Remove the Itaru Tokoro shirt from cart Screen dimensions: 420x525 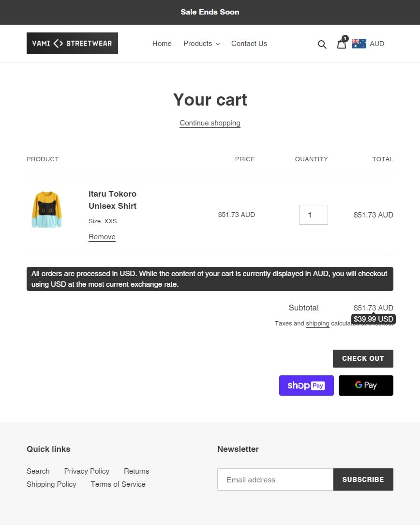pyautogui.click(x=102, y=237)
